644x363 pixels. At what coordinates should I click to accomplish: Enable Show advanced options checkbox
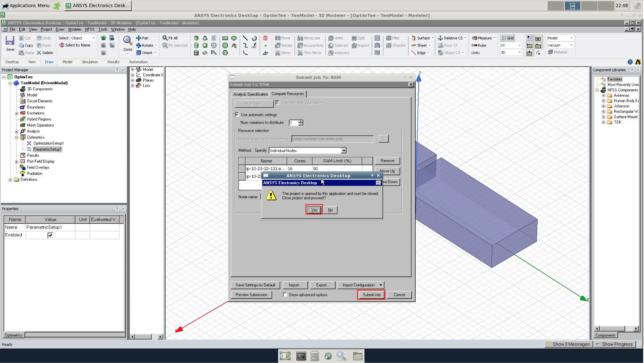point(285,295)
